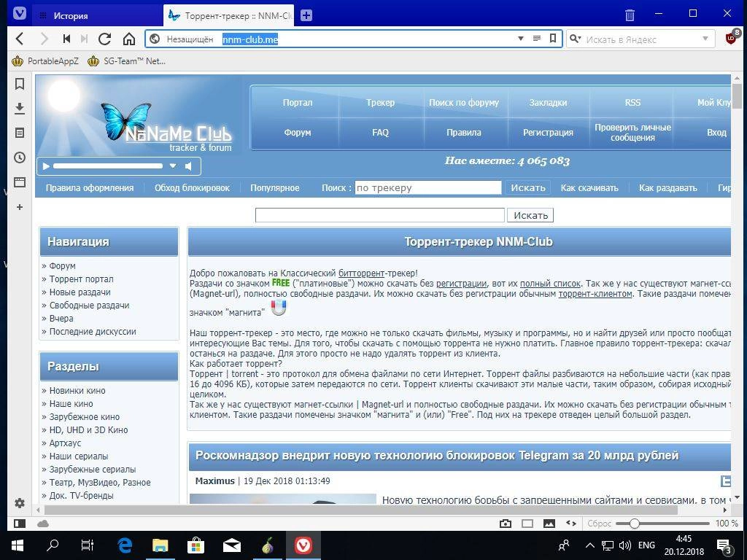Screen dimensions: 747x560
Task: Mute the site radio player speaker
Action: pyautogui.click(x=189, y=166)
